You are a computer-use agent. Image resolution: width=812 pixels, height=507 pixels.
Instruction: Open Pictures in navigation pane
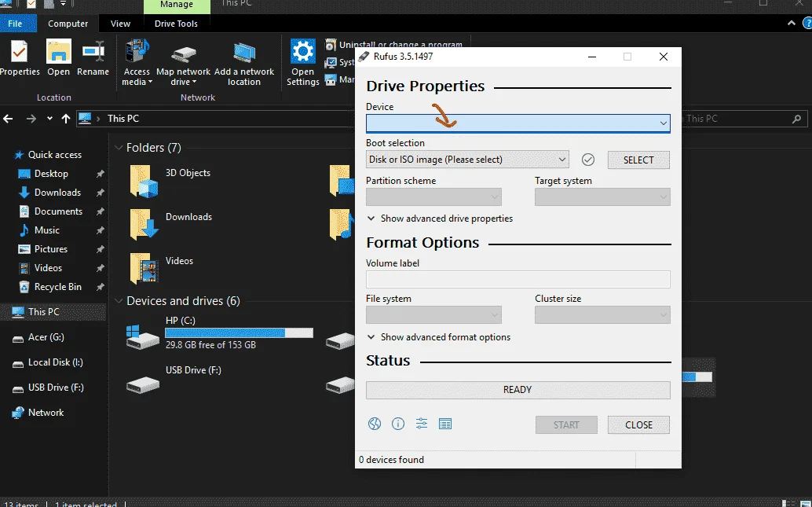tap(42, 249)
